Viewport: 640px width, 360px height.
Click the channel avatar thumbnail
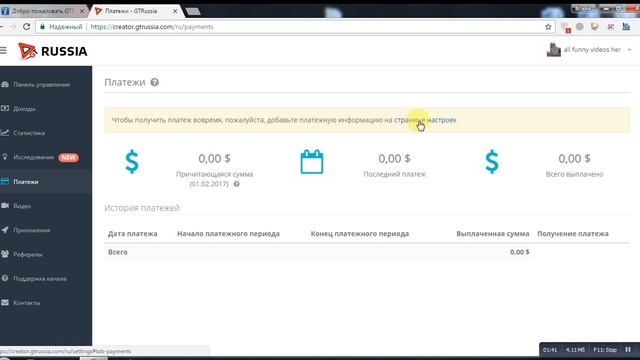[x=553, y=50]
